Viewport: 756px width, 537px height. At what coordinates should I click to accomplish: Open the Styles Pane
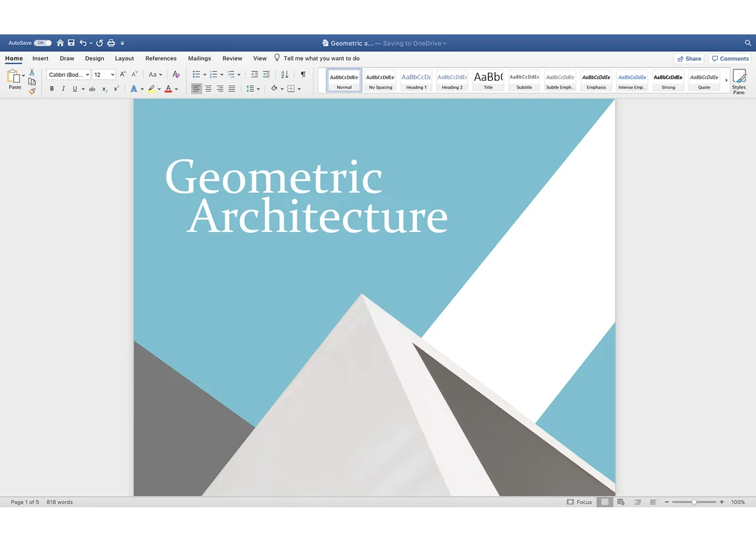pyautogui.click(x=739, y=81)
